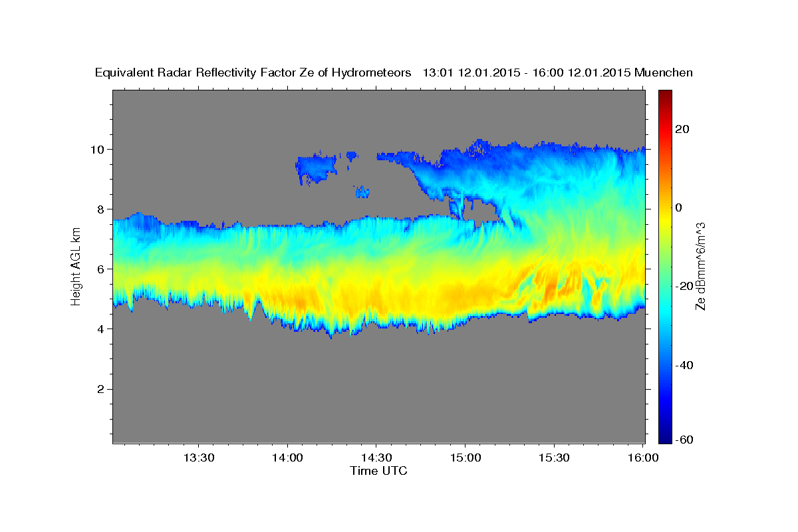Click the '15:30' time axis label
This screenshot has height=532, width=798.
[x=553, y=458]
